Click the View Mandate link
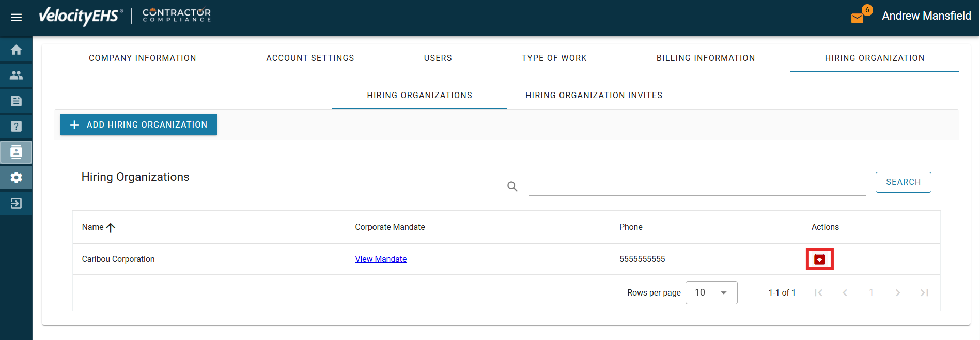This screenshot has width=980, height=340. point(381,259)
